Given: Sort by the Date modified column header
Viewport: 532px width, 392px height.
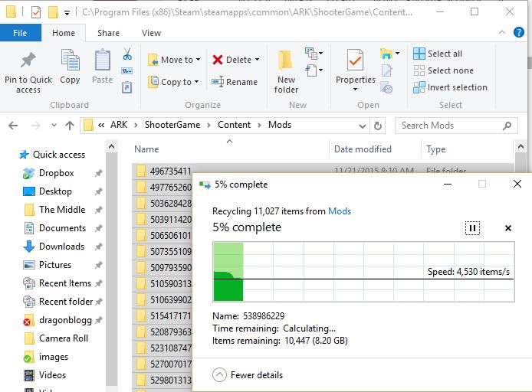Looking at the screenshot, I should pos(363,149).
